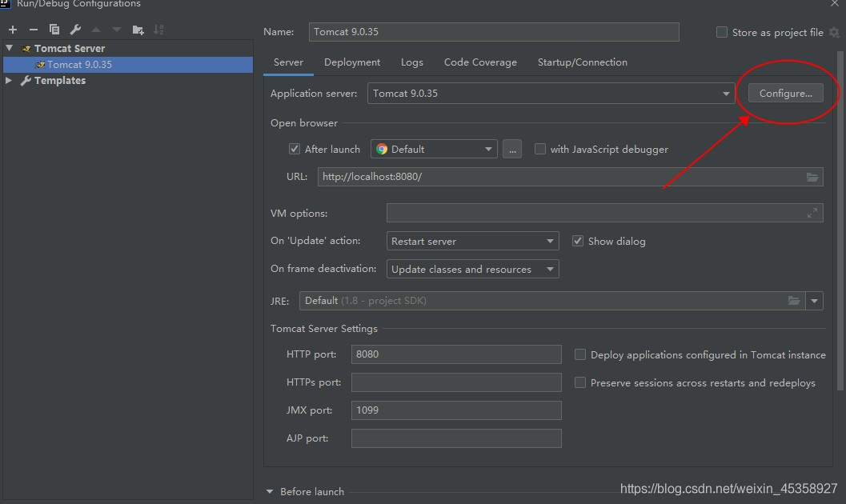Sort configurations alphabetically
Screen dimensions: 846x504
tap(158, 30)
